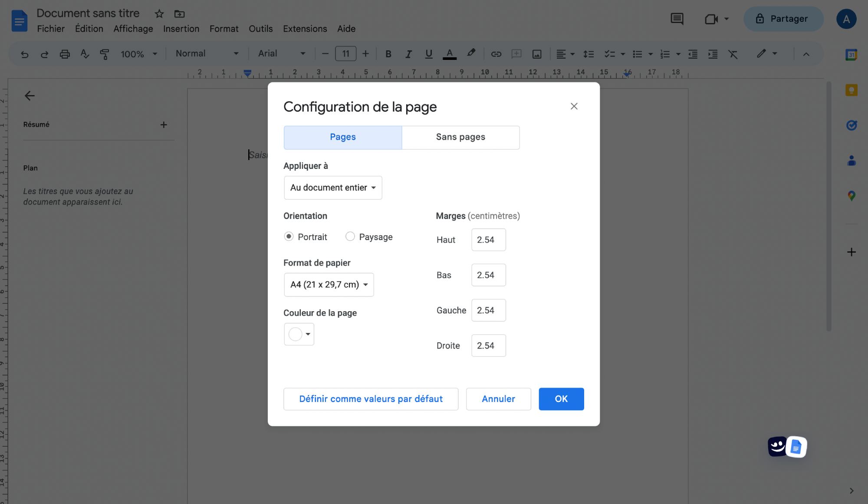Open page color swatch picker
This screenshot has width=868, height=504.
[299, 334]
